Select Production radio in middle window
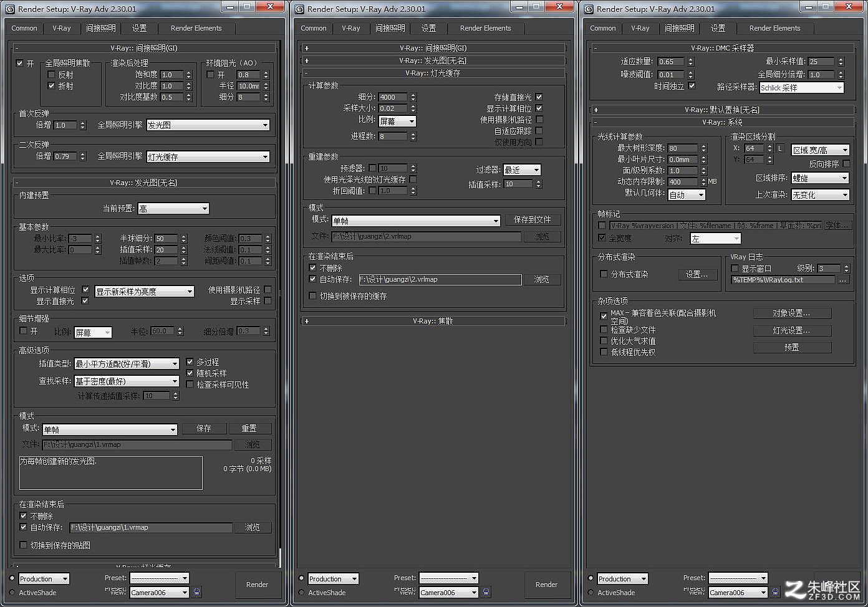Viewport: 868px width, 607px height. pos(301,578)
